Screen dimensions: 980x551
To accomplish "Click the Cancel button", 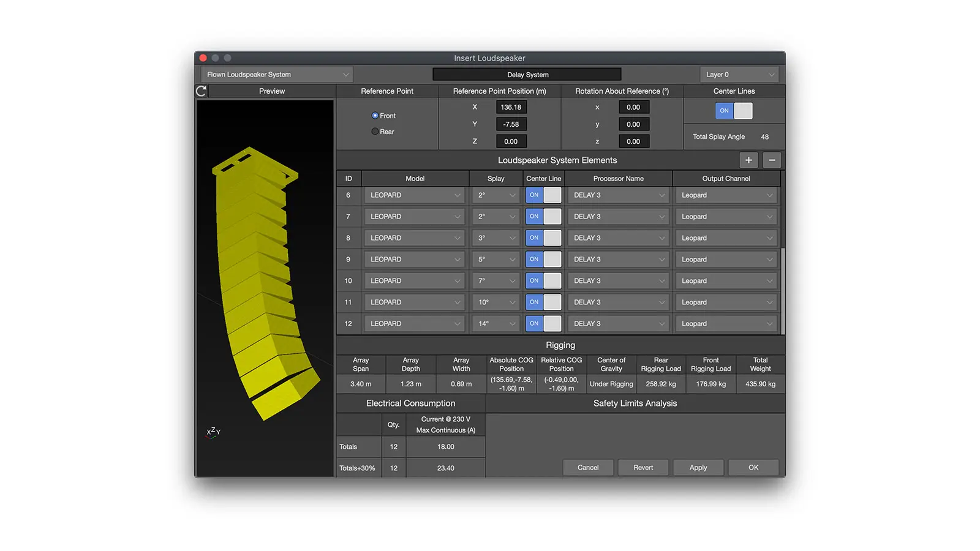I will (x=588, y=468).
